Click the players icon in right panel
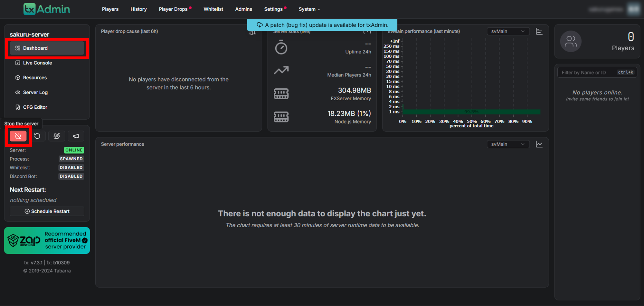Image resolution: width=644 pixels, height=306 pixels. tap(571, 41)
